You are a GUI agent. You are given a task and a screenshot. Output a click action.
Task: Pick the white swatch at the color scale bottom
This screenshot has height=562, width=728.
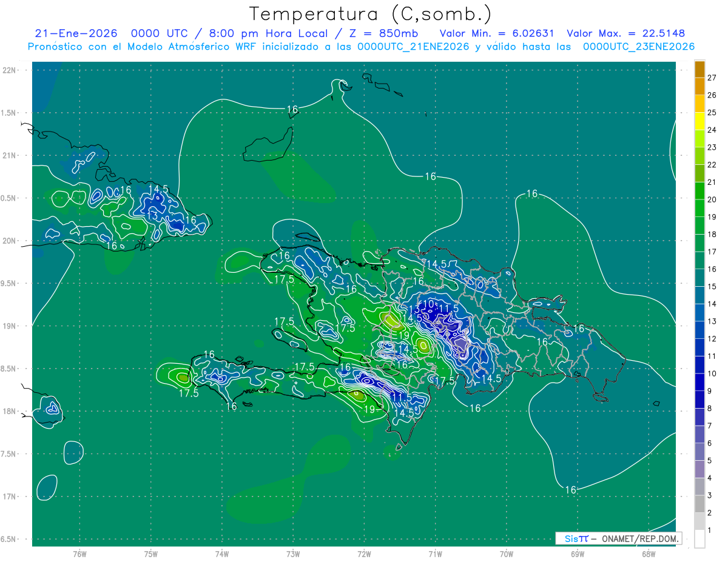click(x=699, y=538)
